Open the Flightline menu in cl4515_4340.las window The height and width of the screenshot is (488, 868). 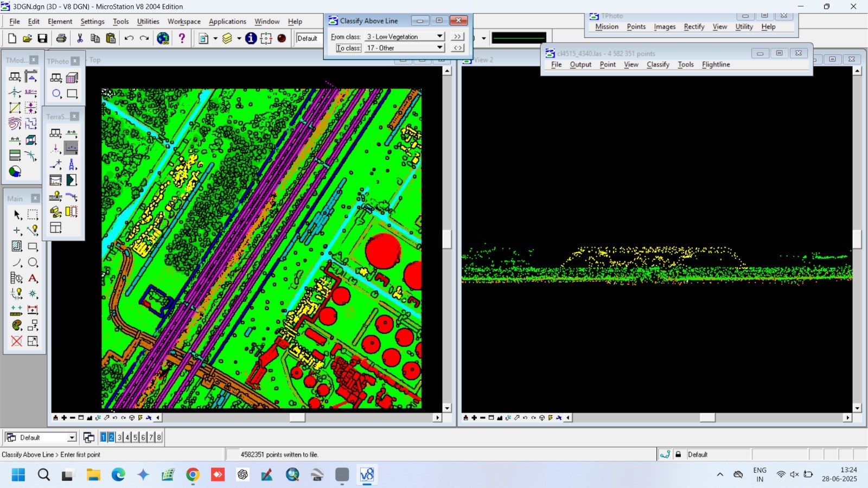[716, 64]
